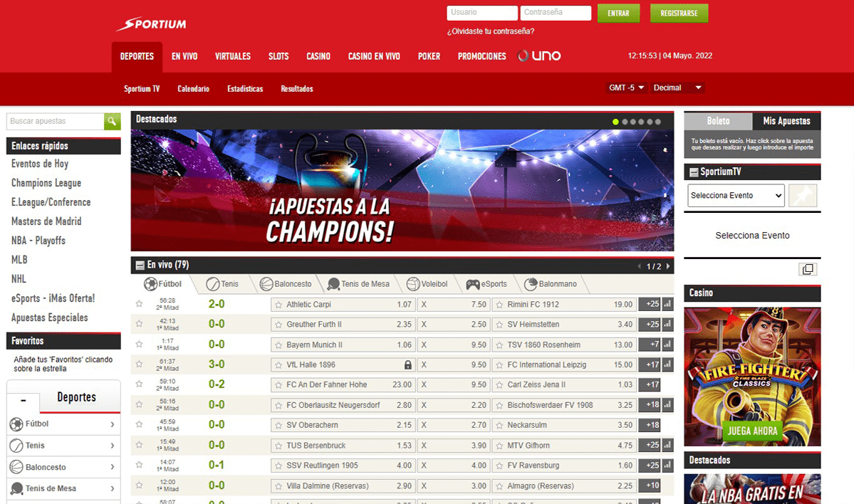Select the star on Rimini FC 1912 odds

pos(499,305)
